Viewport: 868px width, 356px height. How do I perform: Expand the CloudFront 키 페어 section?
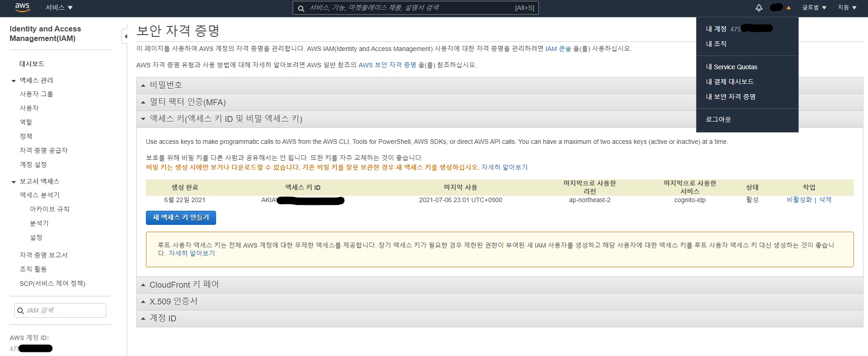500,285
